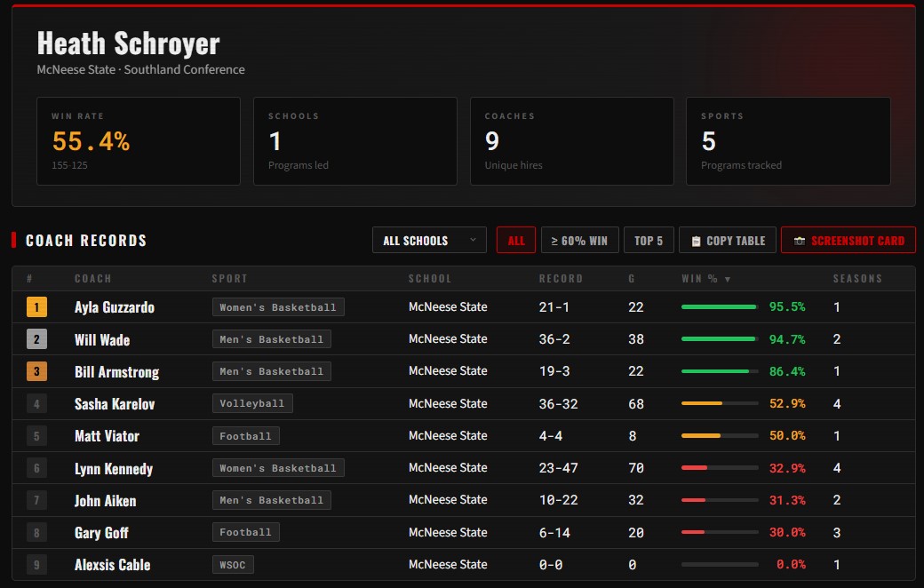This screenshot has height=588, width=924.
Task: Click rank 7 badge
Action: 36,500
